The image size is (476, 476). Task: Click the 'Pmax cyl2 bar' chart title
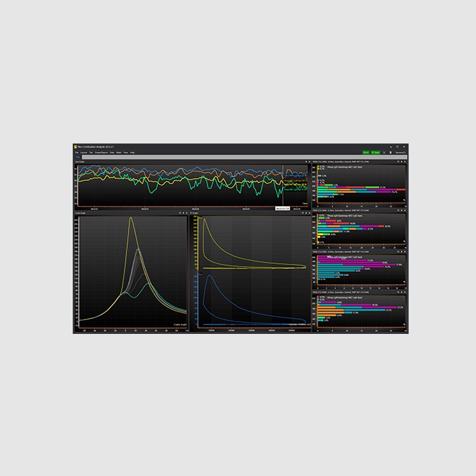tap(345, 216)
